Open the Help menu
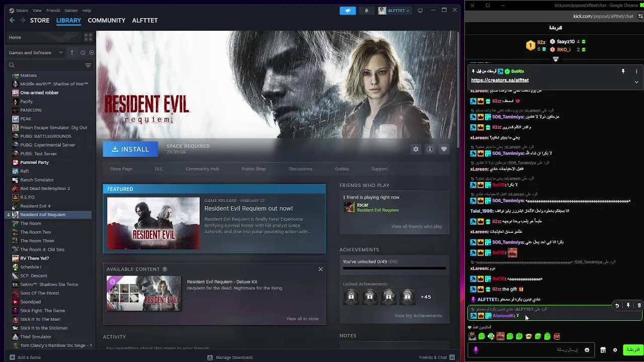The image size is (644, 362). pyautogui.click(x=87, y=11)
